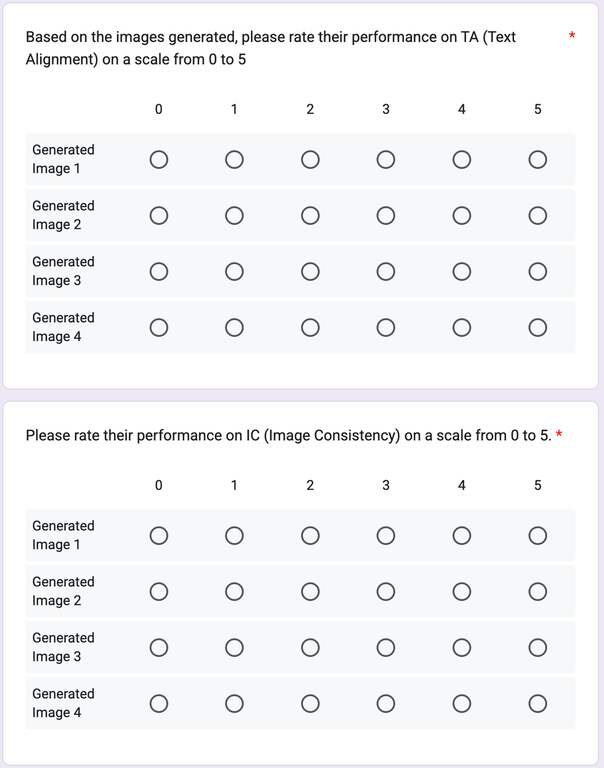Choose IC rating 3 for Generated Image 3
Image resolution: width=604 pixels, height=768 pixels.
(x=386, y=648)
